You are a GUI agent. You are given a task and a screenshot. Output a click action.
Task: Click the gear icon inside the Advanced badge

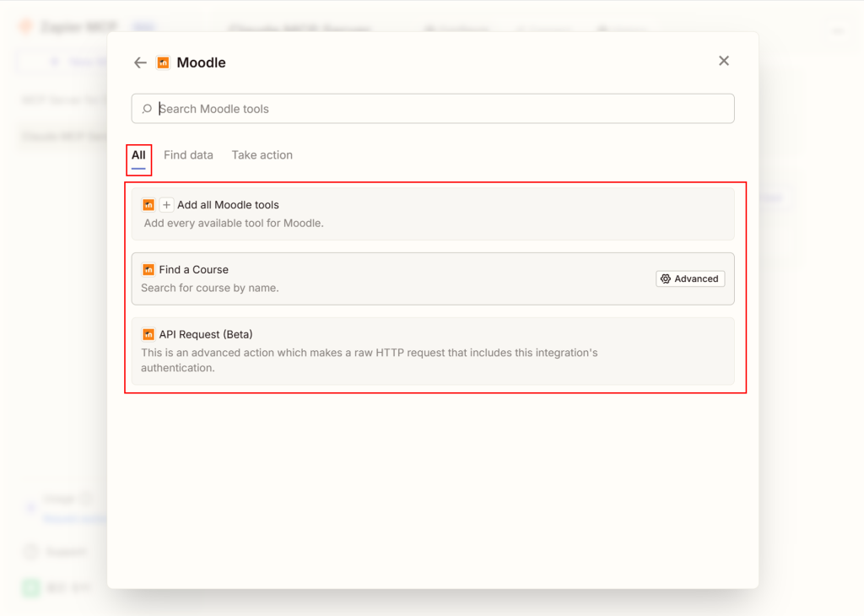click(x=666, y=279)
